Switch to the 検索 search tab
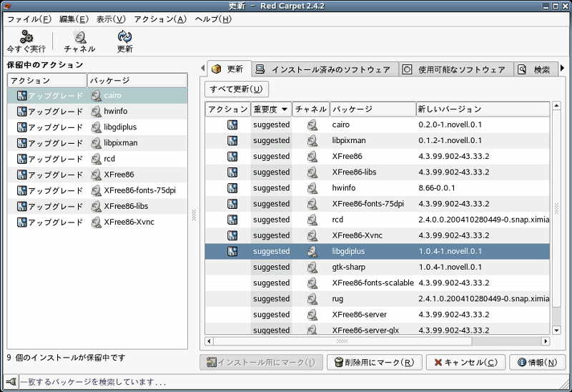This screenshot has height=392, width=572. pos(536,69)
